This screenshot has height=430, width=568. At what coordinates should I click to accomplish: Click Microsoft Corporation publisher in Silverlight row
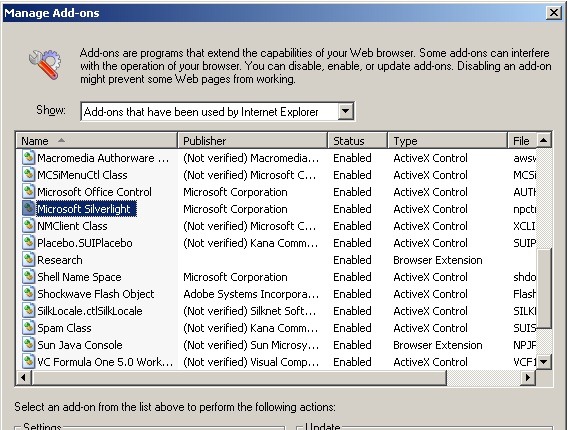[x=235, y=209]
